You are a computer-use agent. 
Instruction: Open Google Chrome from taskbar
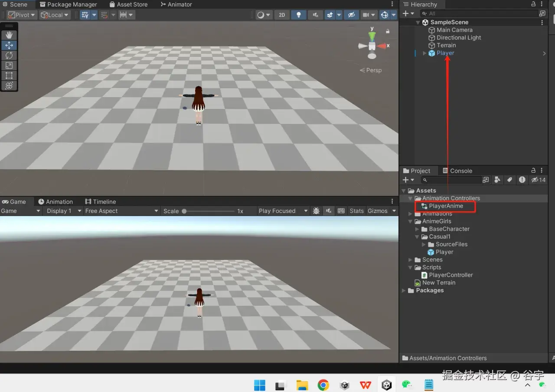click(323, 385)
